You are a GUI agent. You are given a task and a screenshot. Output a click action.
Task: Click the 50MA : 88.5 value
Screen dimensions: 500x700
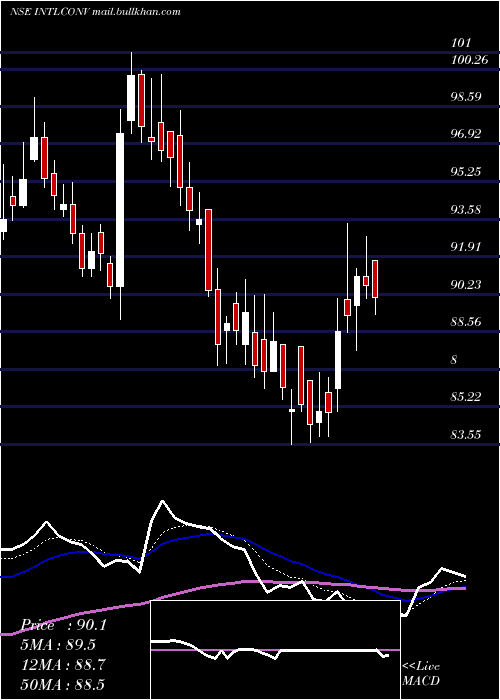coord(62,684)
